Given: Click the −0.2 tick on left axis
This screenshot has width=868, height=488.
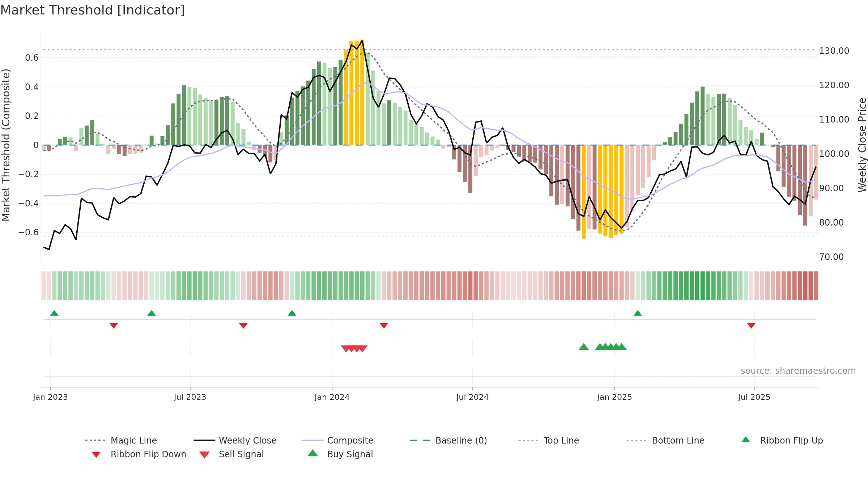Looking at the screenshot, I should coord(29,174).
